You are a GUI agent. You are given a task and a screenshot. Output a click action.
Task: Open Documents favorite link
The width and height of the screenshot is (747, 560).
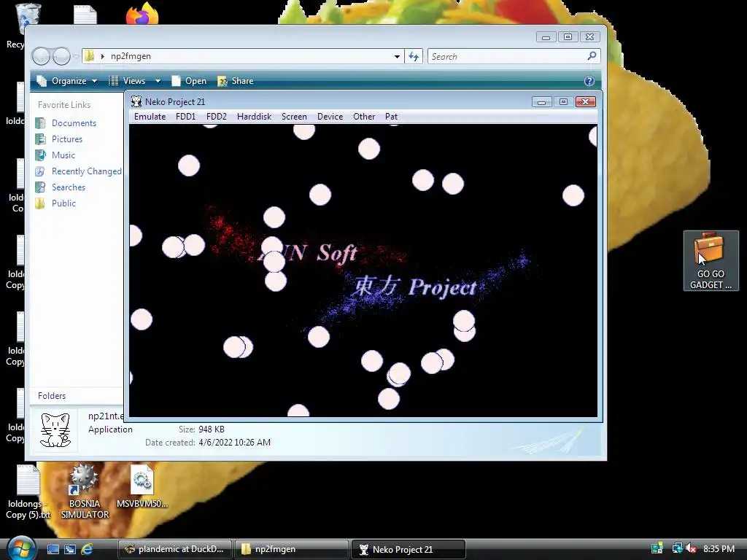click(74, 122)
